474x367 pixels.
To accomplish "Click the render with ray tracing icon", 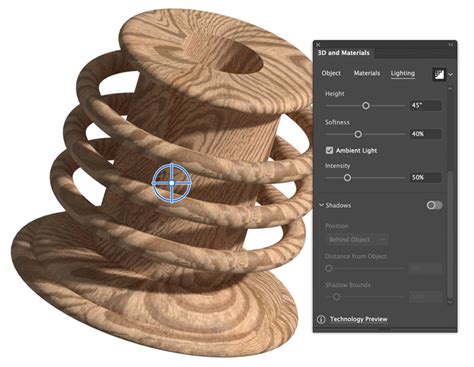I will click(x=439, y=74).
